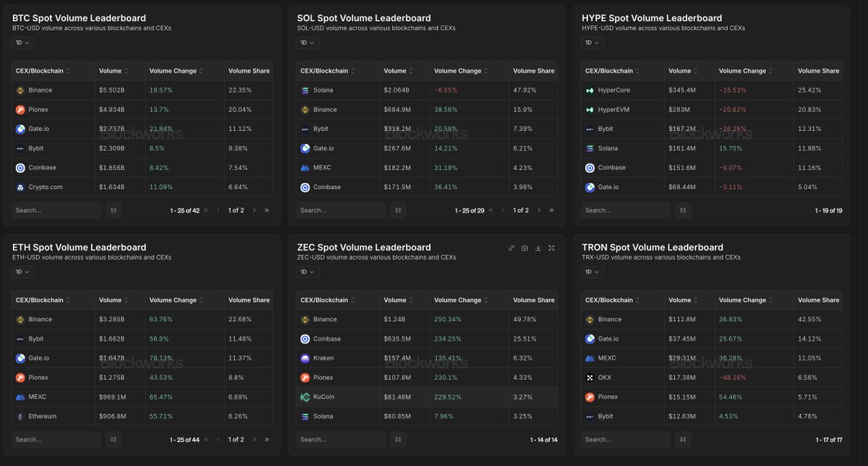
Task: Open column options icon in ETH panel
Action: 114,439
